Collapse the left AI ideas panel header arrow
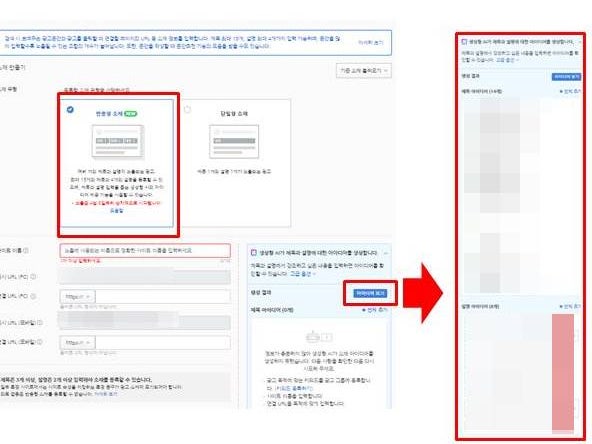This screenshot has width=592, height=444. [x=385, y=253]
